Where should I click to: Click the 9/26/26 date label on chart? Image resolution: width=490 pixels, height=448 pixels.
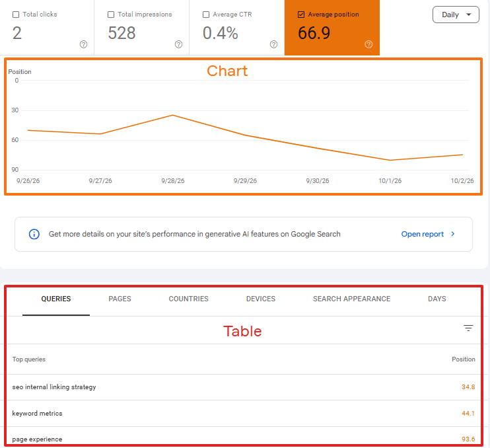pyautogui.click(x=28, y=180)
